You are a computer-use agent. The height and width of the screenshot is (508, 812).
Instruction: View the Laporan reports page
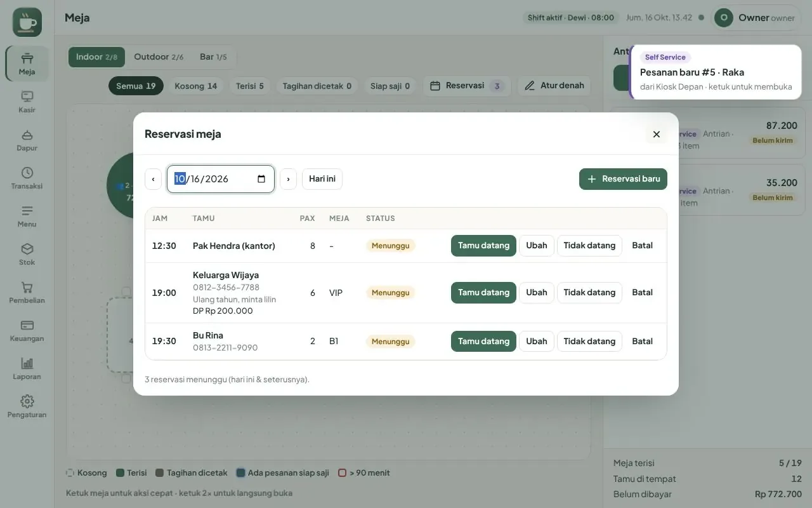coord(27,368)
